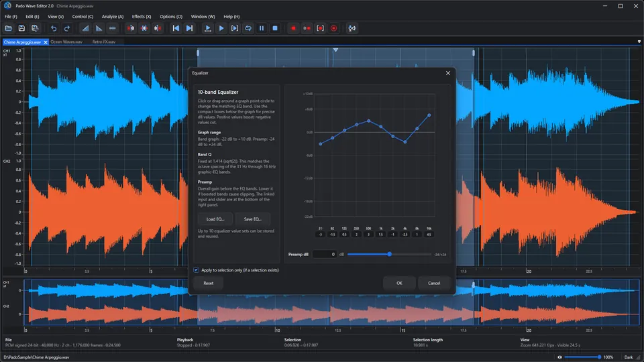The height and width of the screenshot is (362, 644).
Task: Click Reset in the Equalizer dialog
Action: pyautogui.click(x=208, y=283)
